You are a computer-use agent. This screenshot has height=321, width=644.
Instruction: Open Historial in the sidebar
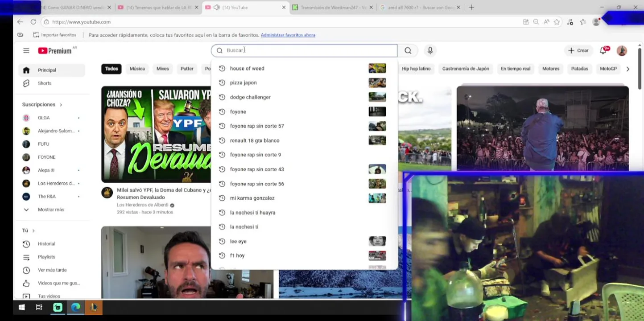click(x=52, y=244)
